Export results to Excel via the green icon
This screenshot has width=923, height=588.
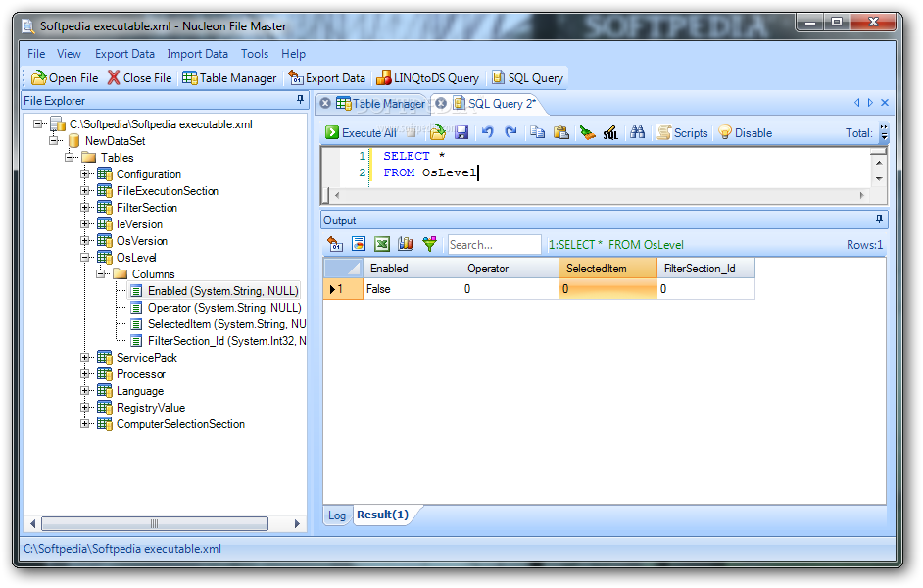[382, 244]
